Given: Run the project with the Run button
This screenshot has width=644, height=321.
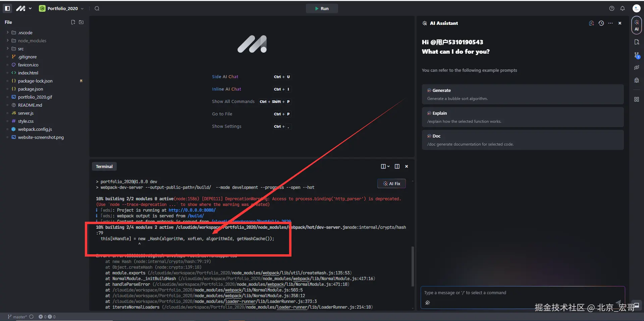Looking at the screenshot, I should [x=322, y=8].
